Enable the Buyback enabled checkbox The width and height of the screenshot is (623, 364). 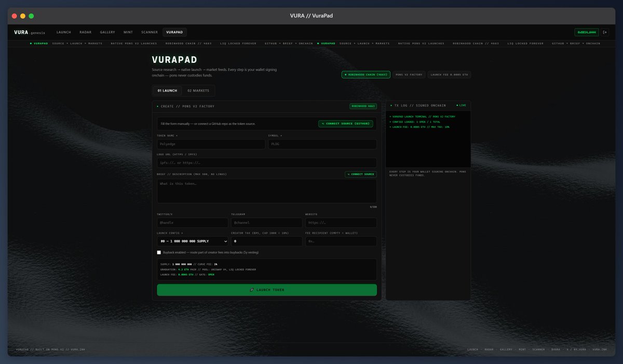(159, 253)
